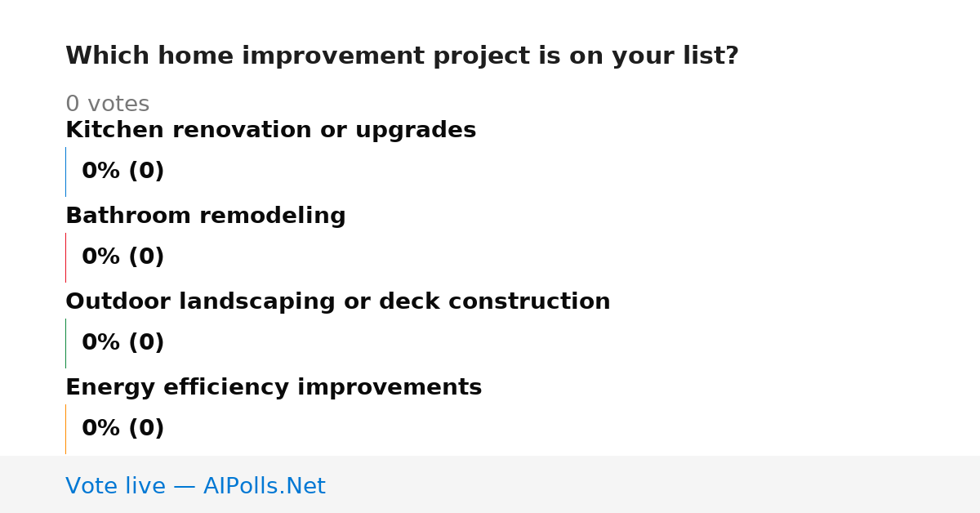Click the Kitchen renovation 0% (0) result
Viewport: 980px width, 513px height.
point(123,172)
